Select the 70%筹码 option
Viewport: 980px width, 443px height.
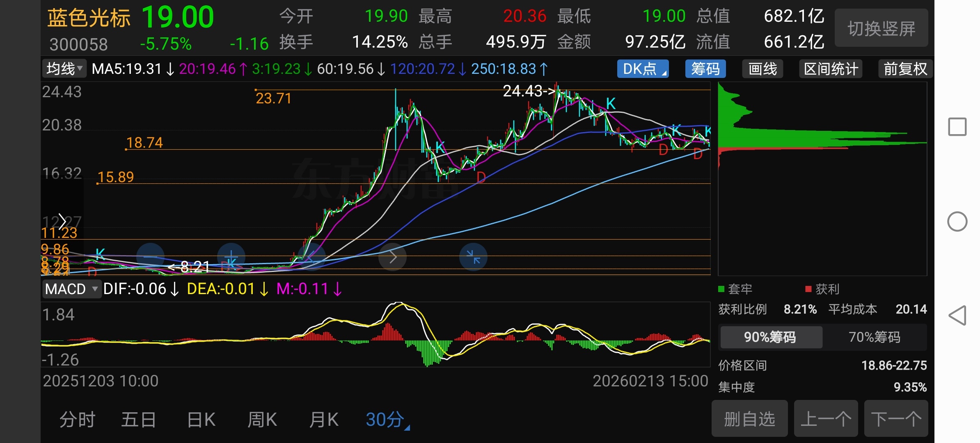click(874, 337)
